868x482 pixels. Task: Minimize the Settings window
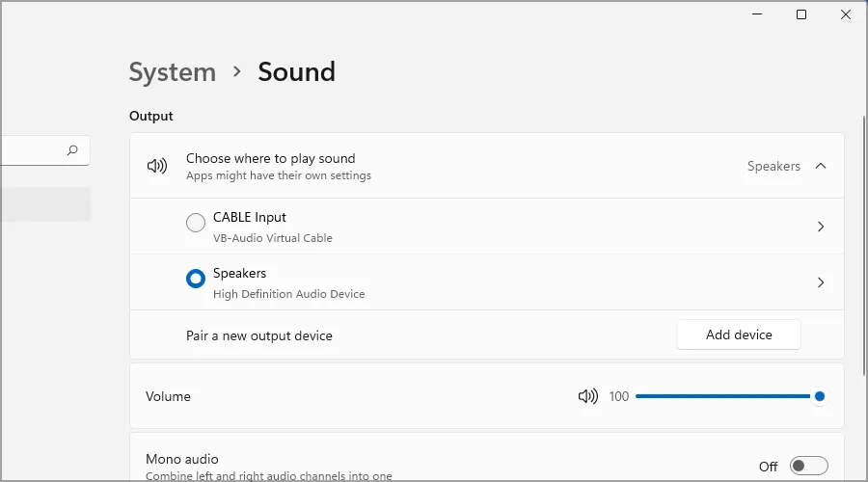tap(756, 14)
